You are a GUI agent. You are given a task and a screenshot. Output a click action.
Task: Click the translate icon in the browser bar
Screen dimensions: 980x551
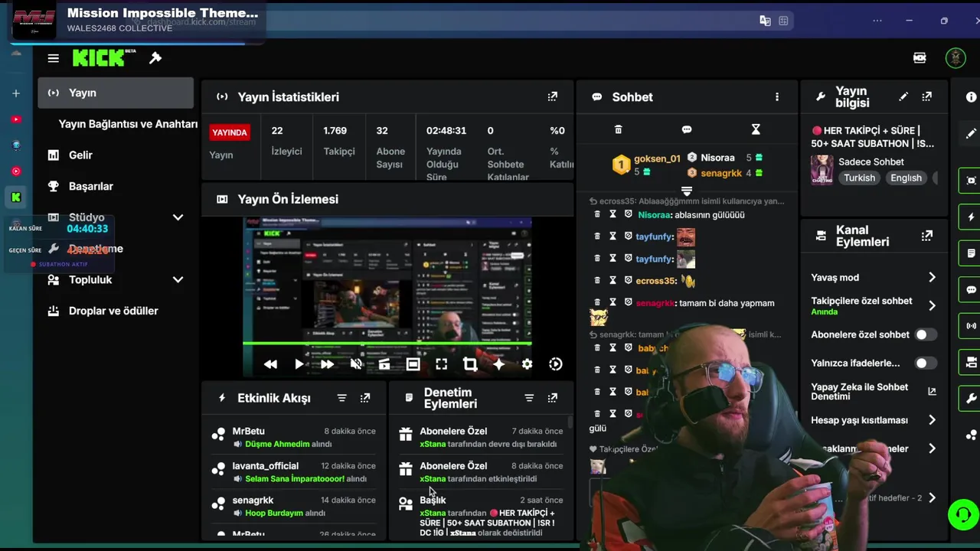[765, 21]
